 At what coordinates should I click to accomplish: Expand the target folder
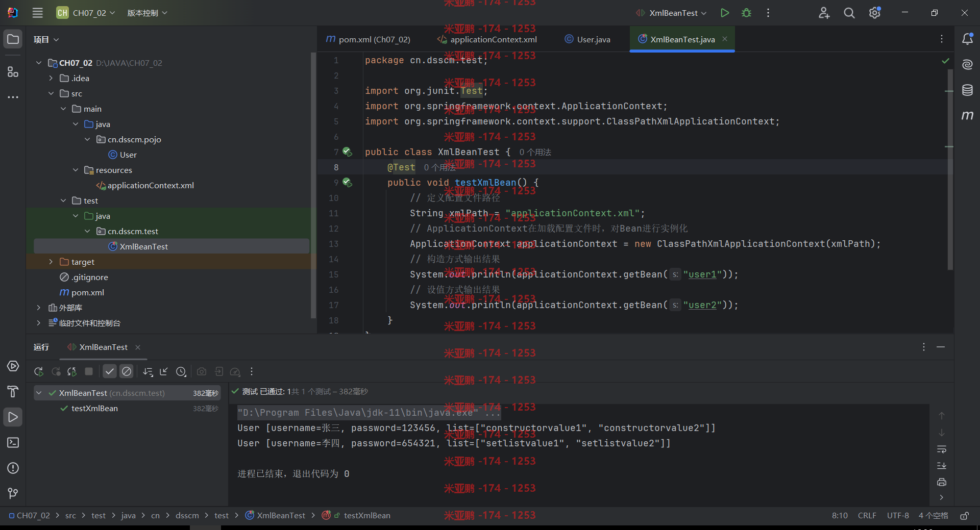click(51, 262)
